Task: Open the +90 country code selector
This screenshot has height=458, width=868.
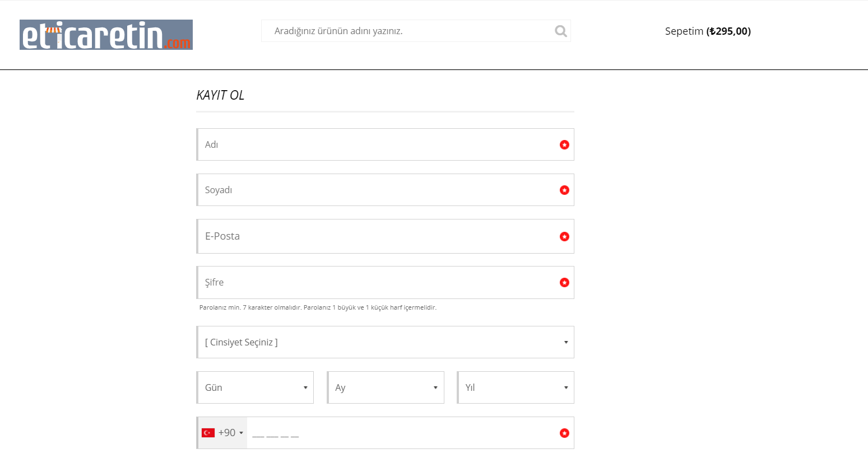Action: point(222,433)
